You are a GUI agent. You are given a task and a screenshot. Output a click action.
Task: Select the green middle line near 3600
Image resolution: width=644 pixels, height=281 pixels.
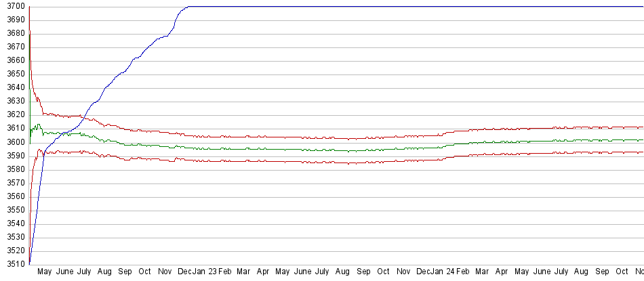pos(305,149)
